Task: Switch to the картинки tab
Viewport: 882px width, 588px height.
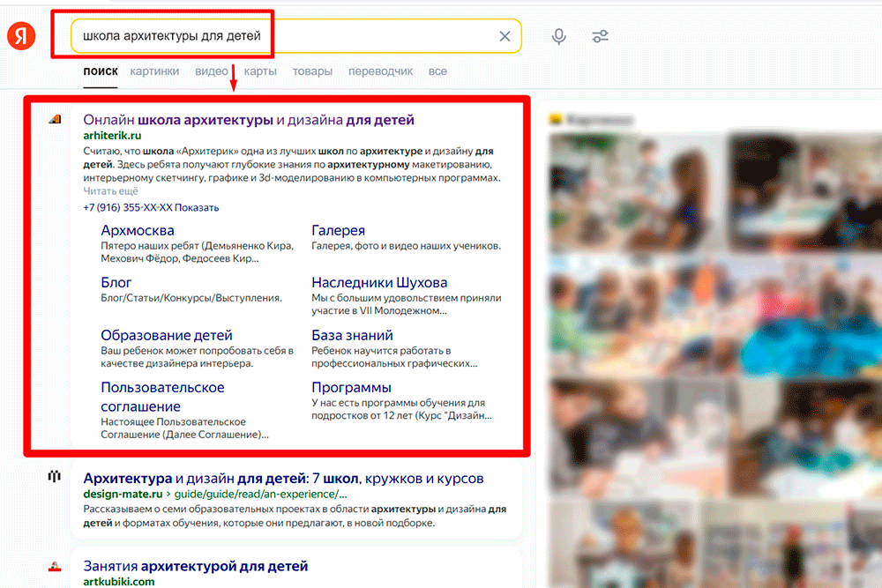Action: [154, 71]
